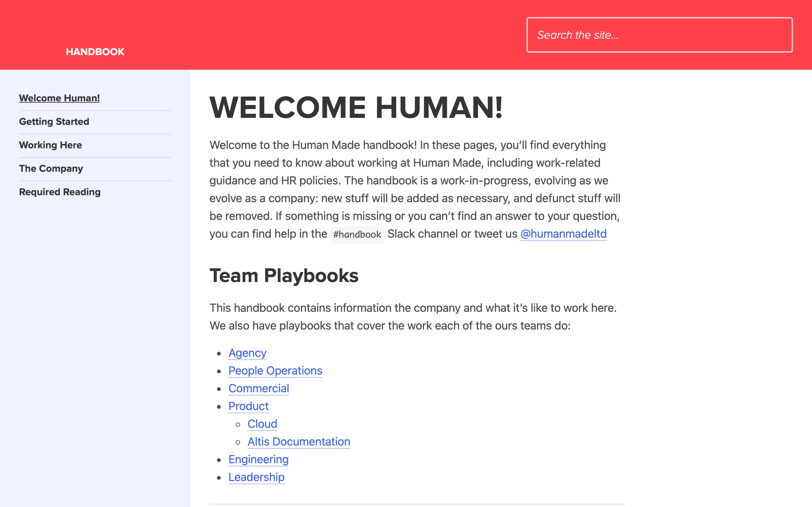Screen dimensions: 812x507
Task: Open the Required Reading section
Action: [60, 192]
